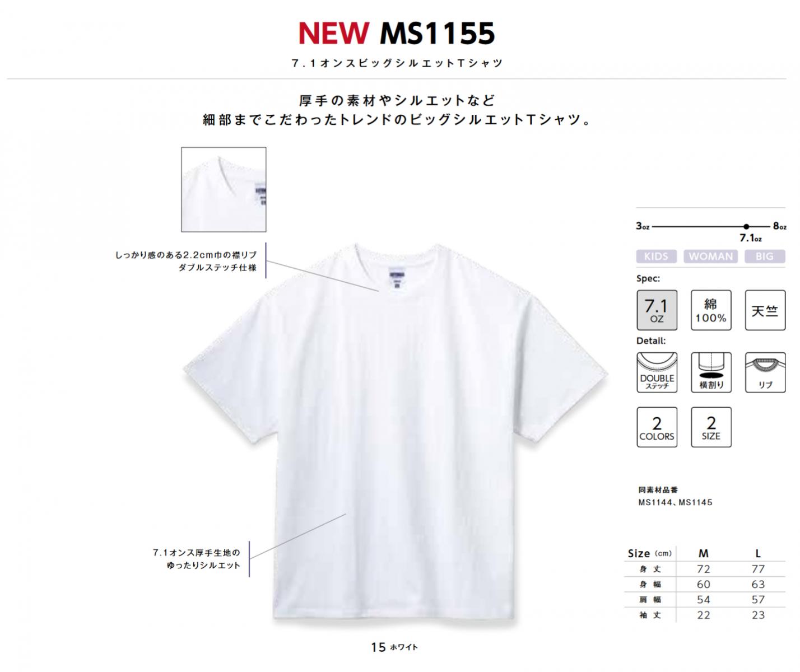Select the 横割り detail icon

coord(711,372)
